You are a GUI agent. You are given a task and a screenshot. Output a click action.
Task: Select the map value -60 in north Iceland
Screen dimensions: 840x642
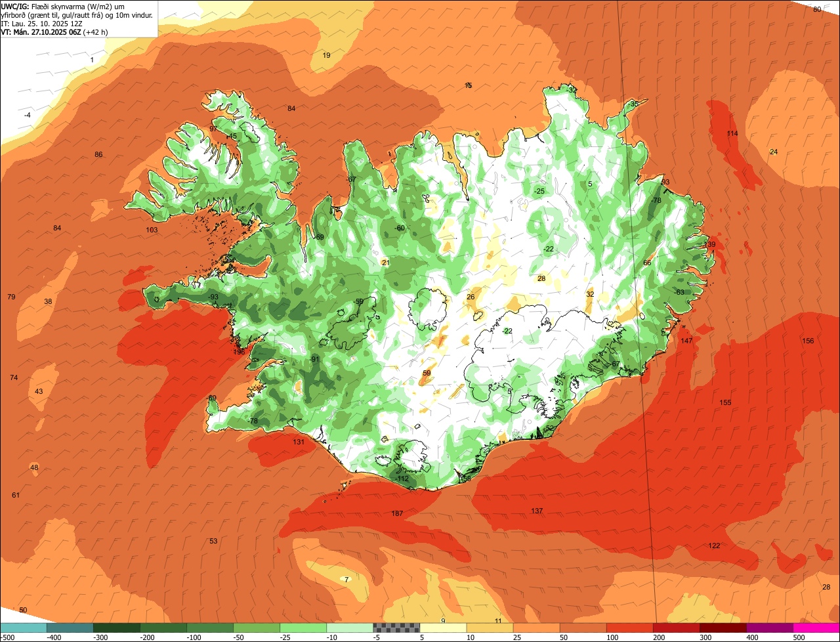[x=399, y=228]
